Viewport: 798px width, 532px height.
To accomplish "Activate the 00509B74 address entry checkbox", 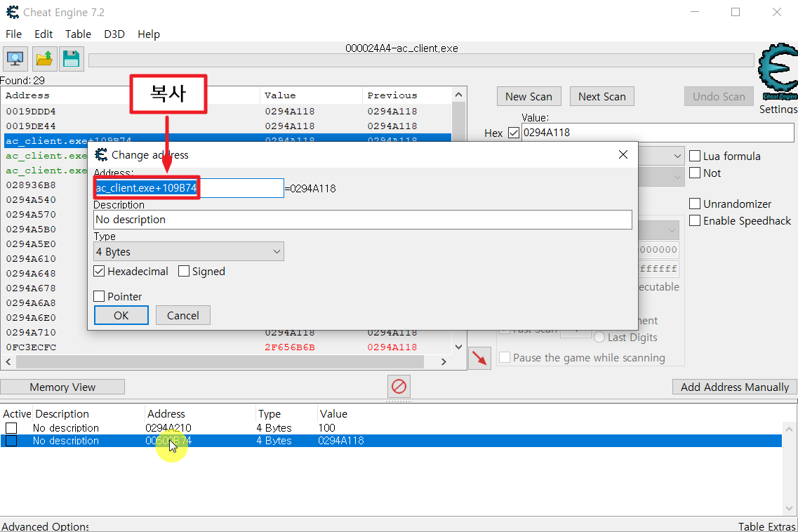I will (x=11, y=441).
